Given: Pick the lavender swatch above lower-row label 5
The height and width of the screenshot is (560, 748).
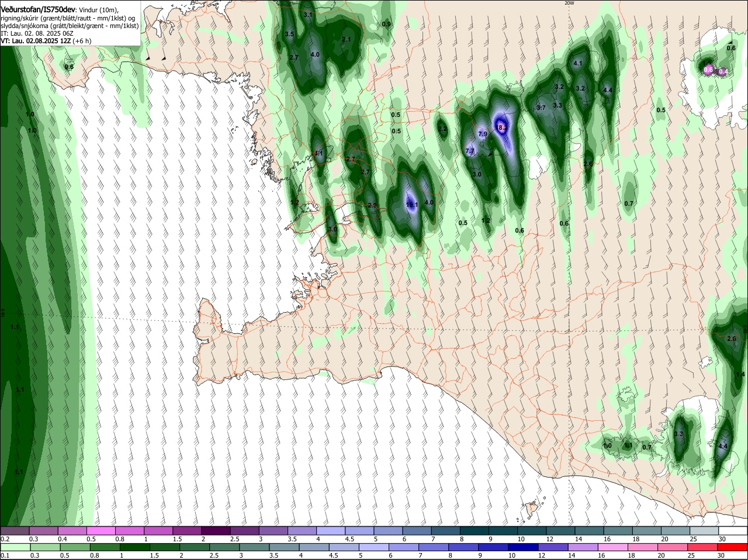Looking at the screenshot, I should pyautogui.click(x=374, y=547).
